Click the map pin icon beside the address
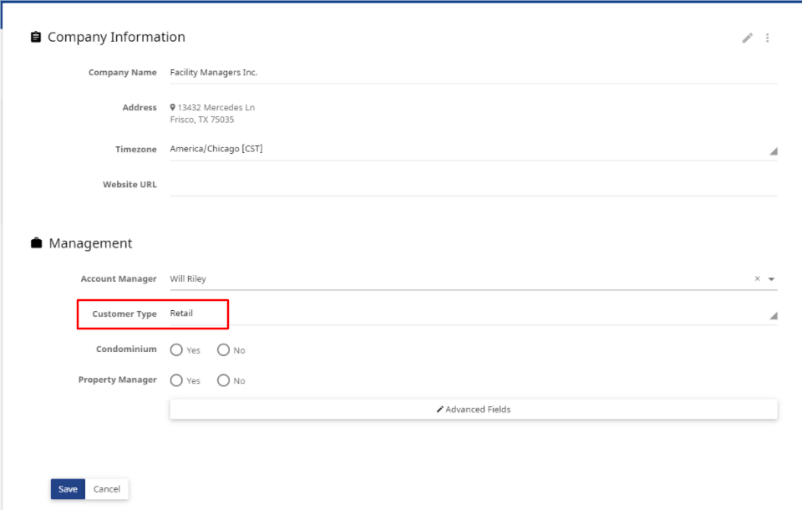 coord(172,107)
